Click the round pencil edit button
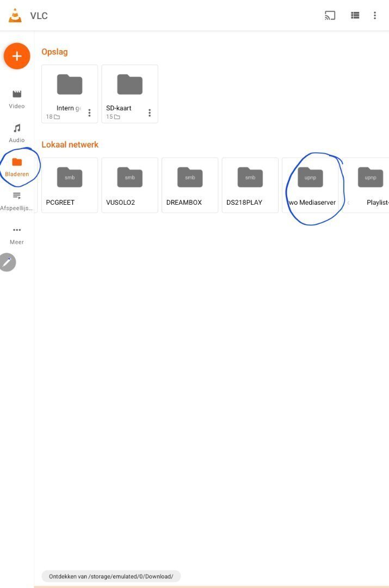This screenshot has height=588, width=389. point(8,262)
